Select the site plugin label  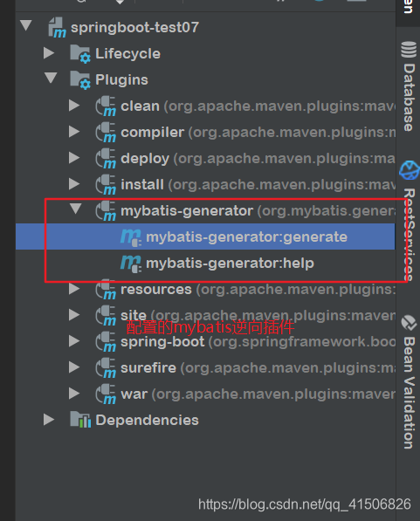[134, 315]
